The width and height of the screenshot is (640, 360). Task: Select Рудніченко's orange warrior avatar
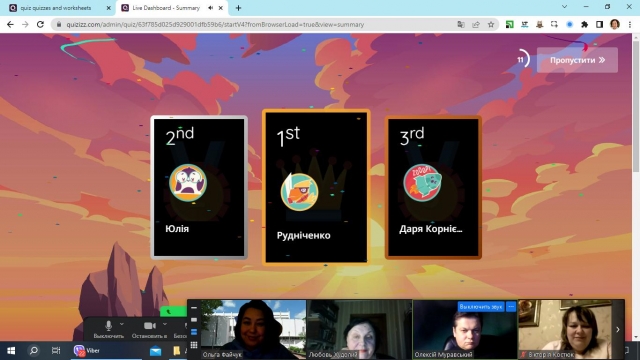300,192
